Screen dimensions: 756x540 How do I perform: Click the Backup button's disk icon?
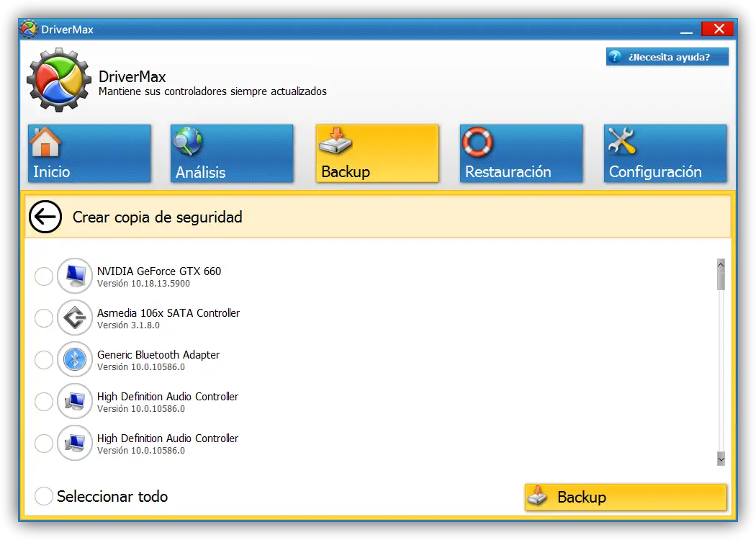538,496
